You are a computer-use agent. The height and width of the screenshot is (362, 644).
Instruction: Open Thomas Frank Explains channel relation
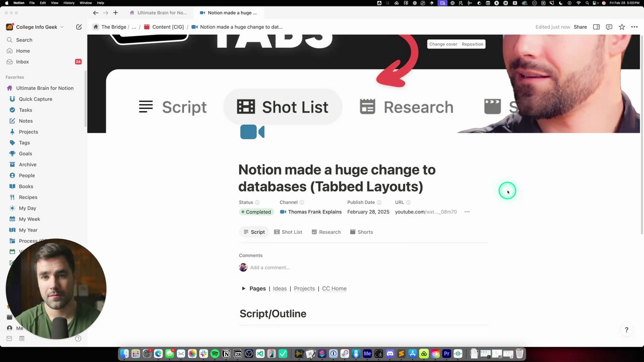[x=311, y=212]
